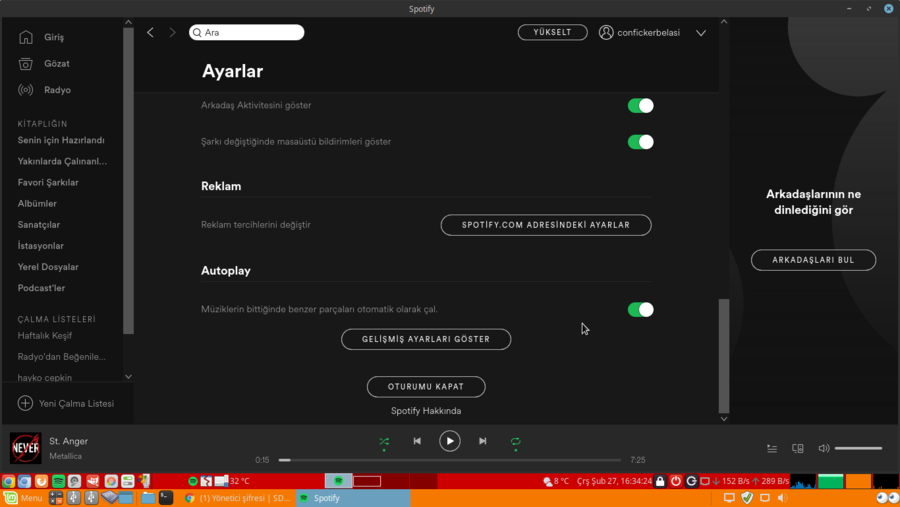900x507 pixels.
Task: Toggle repeat mode
Action: pos(515,442)
